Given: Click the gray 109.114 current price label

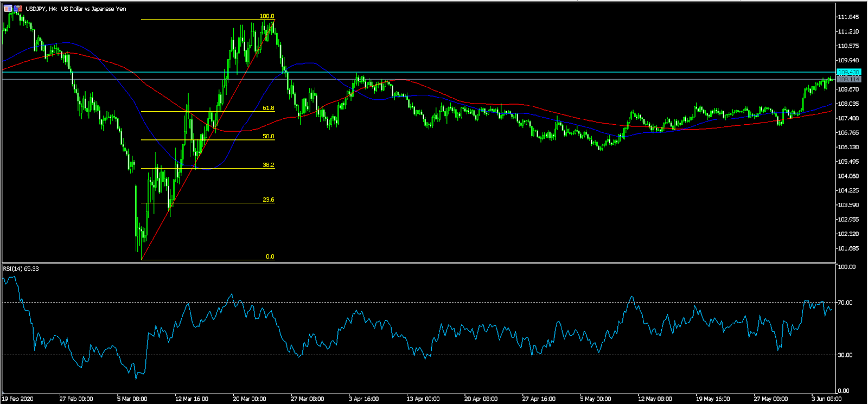Looking at the screenshot, I should [x=848, y=79].
